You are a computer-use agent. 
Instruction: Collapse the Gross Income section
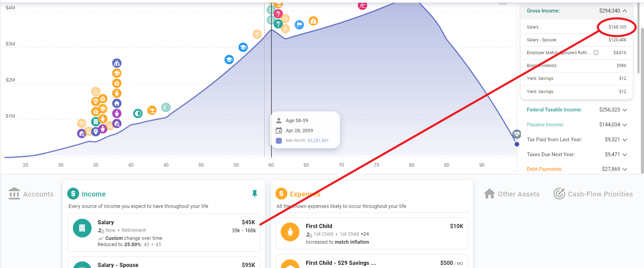coord(625,11)
